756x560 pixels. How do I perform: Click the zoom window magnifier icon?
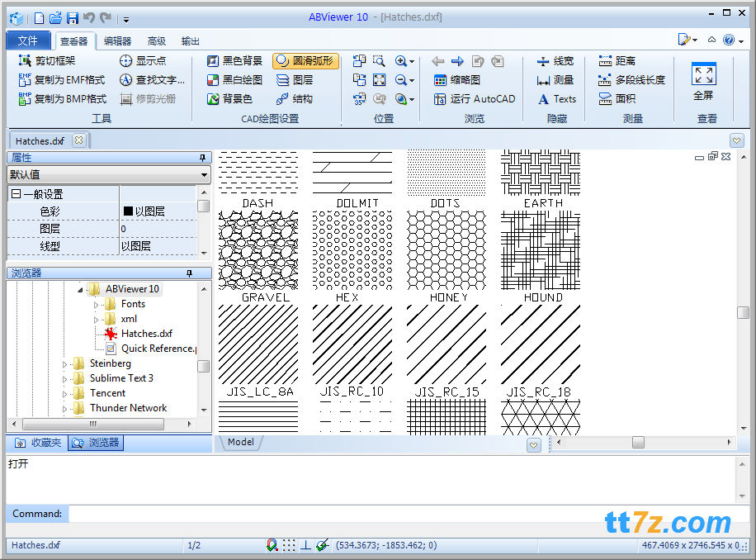tap(380, 61)
